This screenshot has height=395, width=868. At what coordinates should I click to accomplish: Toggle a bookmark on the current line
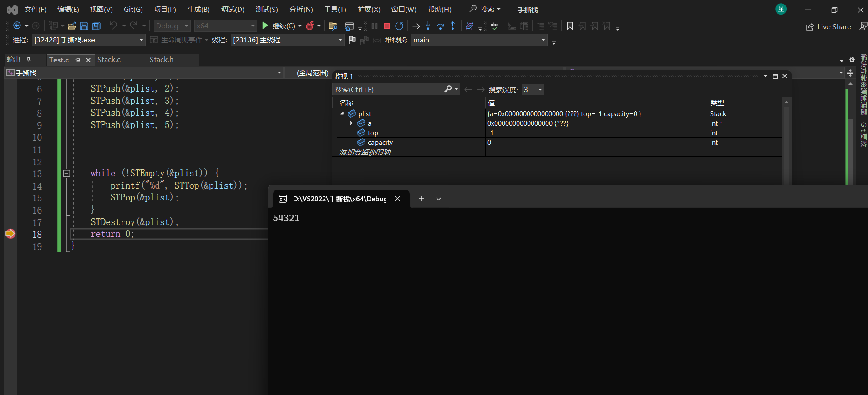570,26
